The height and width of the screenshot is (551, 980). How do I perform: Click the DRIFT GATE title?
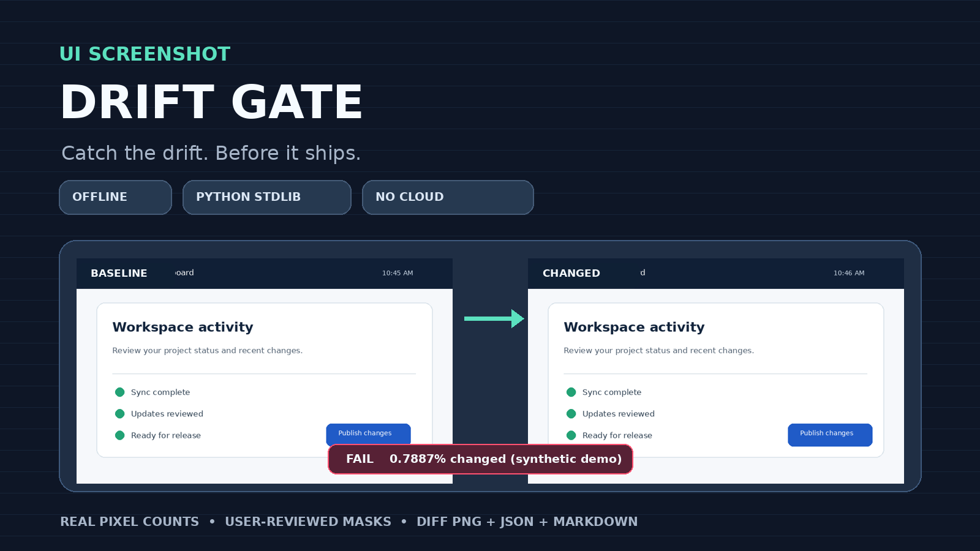pos(212,102)
